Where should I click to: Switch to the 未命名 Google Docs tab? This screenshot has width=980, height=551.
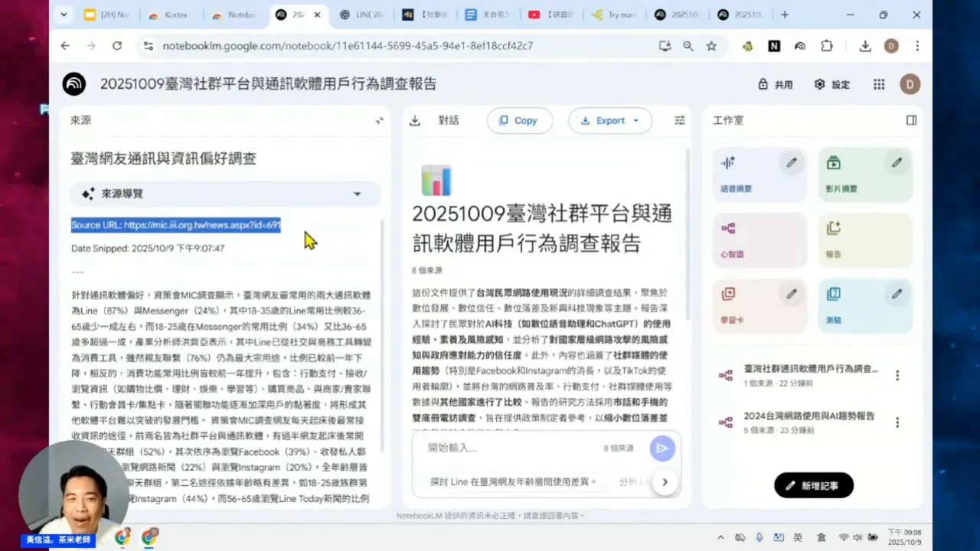490,15
